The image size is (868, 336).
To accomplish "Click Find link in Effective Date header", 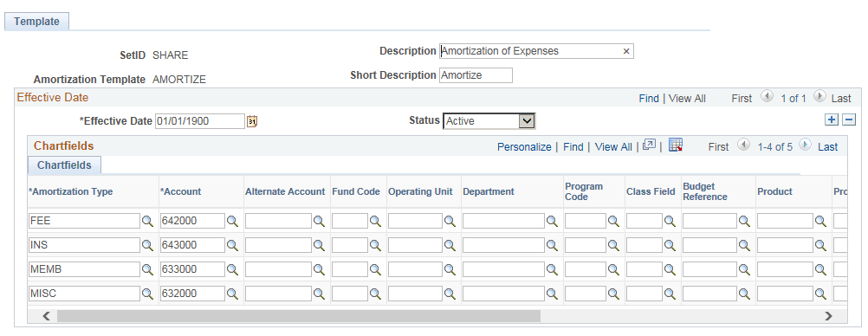I will pyautogui.click(x=649, y=98).
